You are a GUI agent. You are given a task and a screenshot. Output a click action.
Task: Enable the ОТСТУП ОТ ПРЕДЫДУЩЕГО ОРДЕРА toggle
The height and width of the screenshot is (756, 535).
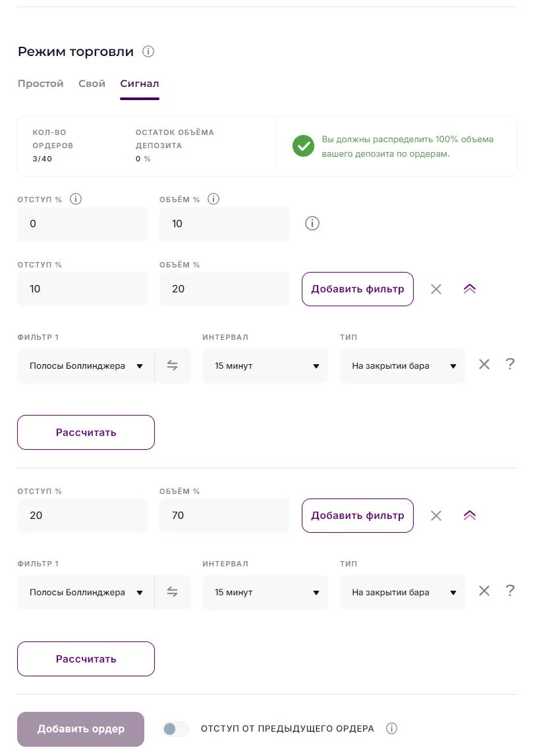pyautogui.click(x=175, y=728)
